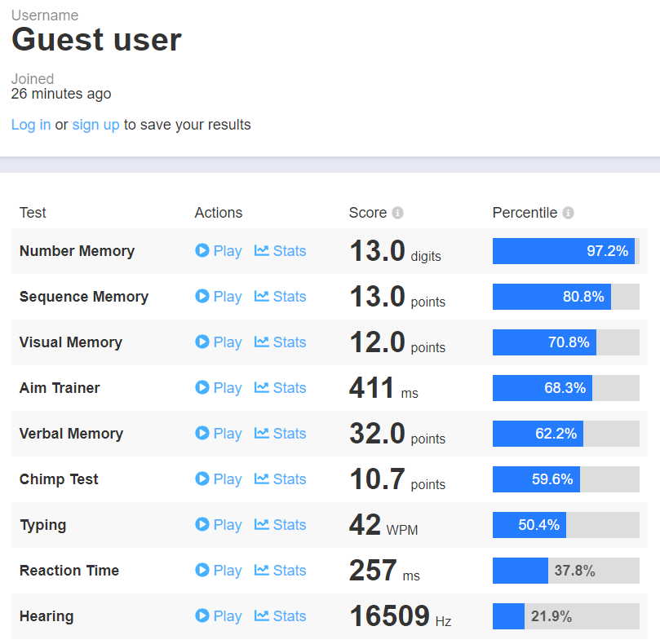Select the Sequence Memory test name
The width and height of the screenshot is (660, 644).
(x=83, y=297)
